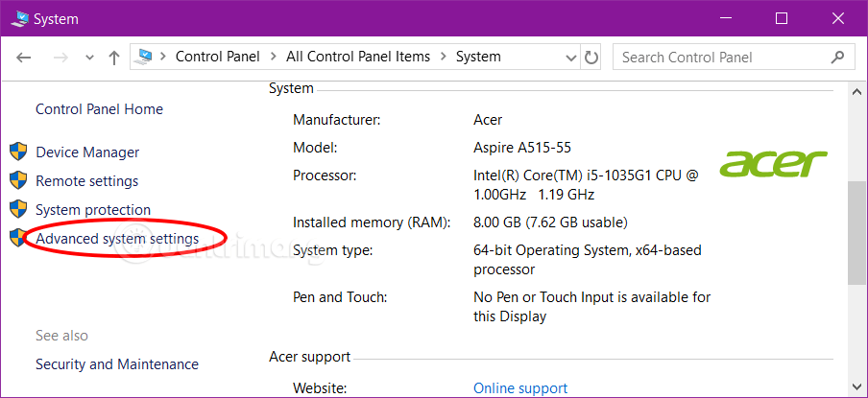The image size is (868, 398).
Task: Click the Acer logo image
Action: click(773, 164)
